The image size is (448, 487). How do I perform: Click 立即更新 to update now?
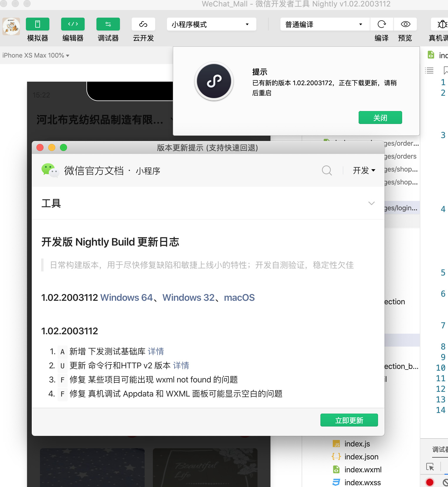pos(349,420)
